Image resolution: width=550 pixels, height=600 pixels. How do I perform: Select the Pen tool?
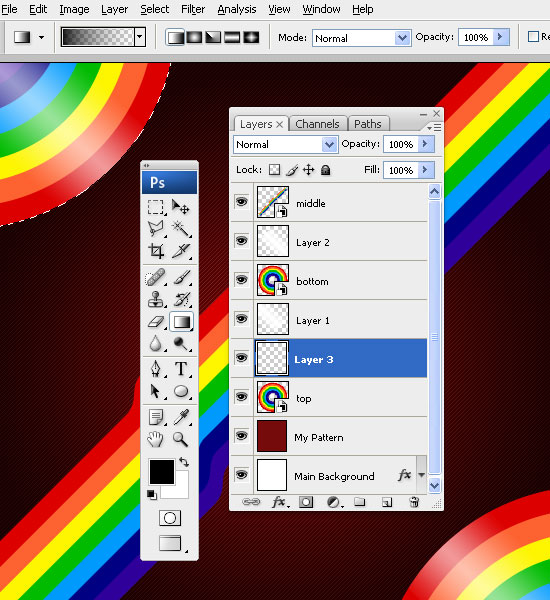pos(155,369)
